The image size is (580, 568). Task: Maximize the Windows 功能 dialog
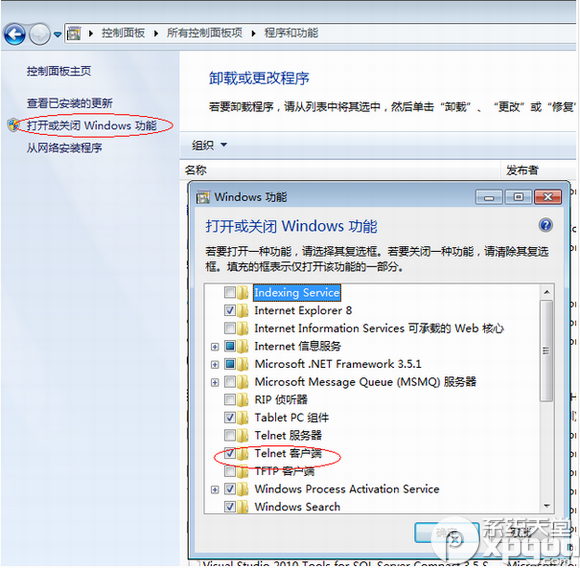518,197
